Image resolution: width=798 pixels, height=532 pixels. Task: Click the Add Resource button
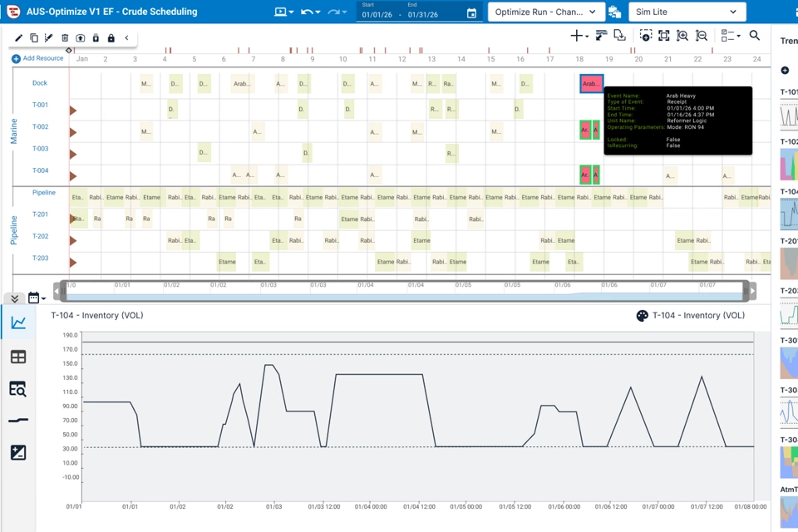pyautogui.click(x=37, y=58)
